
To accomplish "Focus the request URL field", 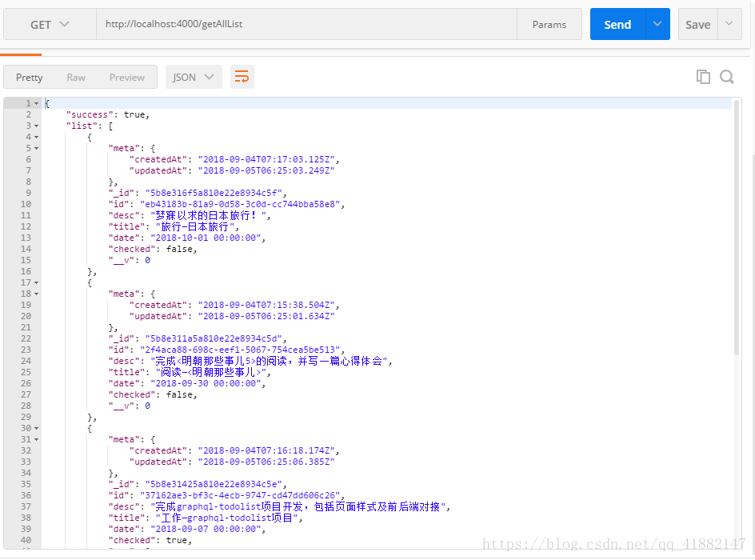I will tap(307, 24).
